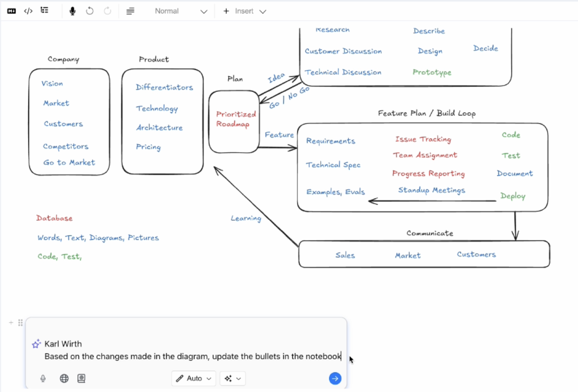Switch to Markdown view in the toolbar
Image resolution: width=578 pixels, height=392 pixels.
tap(11, 11)
